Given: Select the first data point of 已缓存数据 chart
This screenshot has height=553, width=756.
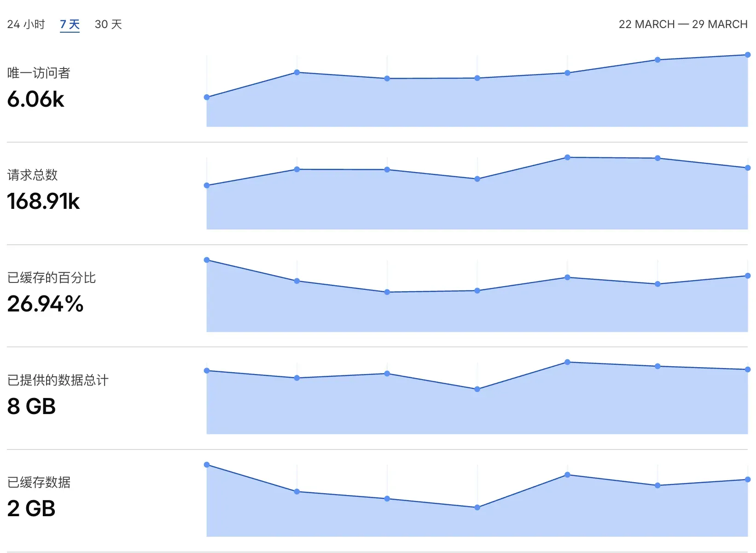Looking at the screenshot, I should coord(207,465).
